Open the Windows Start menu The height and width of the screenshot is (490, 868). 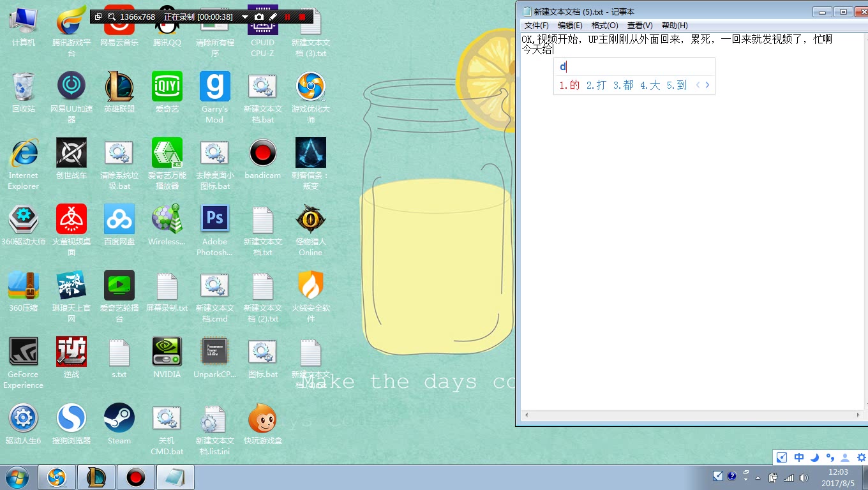(17, 477)
